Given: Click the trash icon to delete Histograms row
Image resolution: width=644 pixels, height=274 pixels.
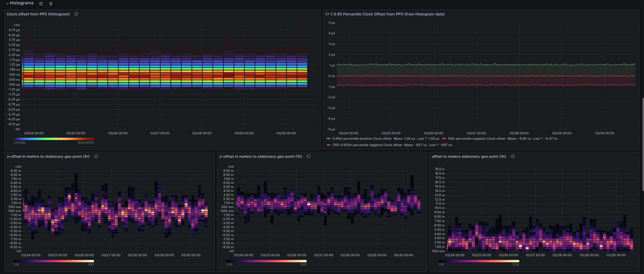Looking at the screenshot, I should pos(51,4).
